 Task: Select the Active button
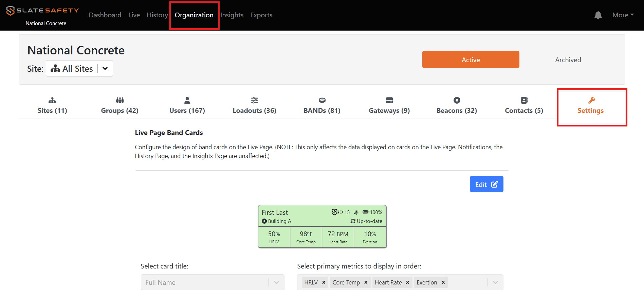pos(471,59)
